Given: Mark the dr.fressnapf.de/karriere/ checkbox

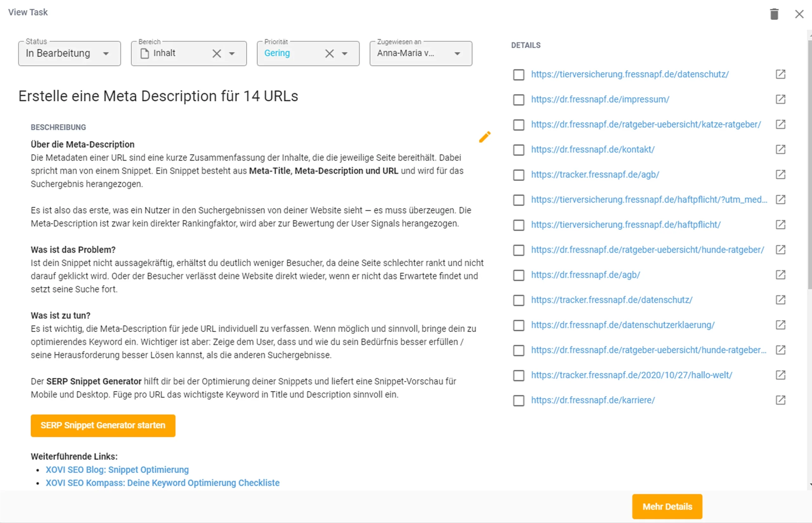Looking at the screenshot, I should (x=519, y=401).
